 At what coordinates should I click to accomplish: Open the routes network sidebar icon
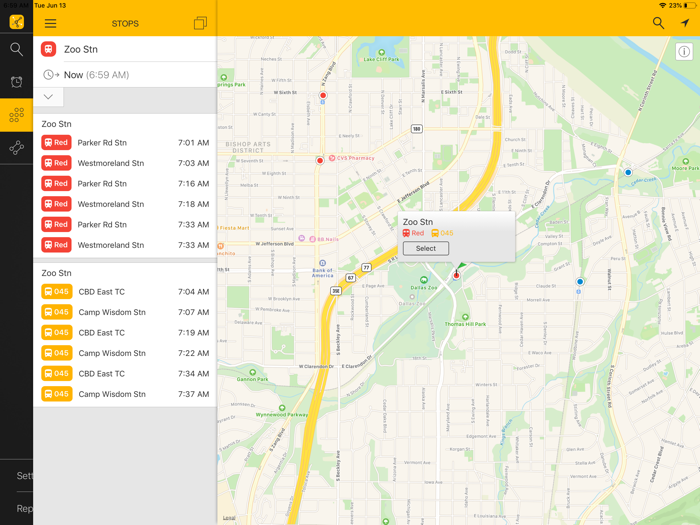point(17,148)
